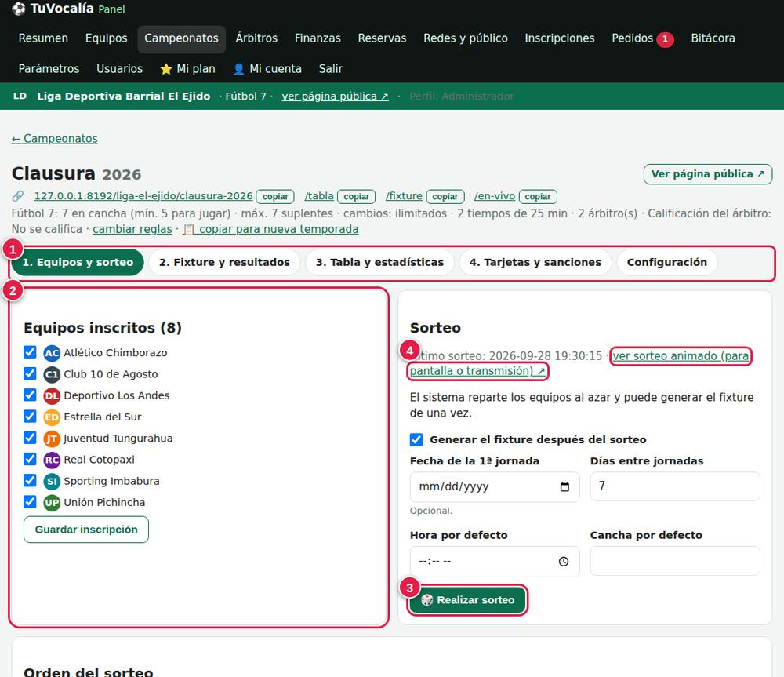Uncheck Atlético Chimborazo team checkbox

coord(30,352)
